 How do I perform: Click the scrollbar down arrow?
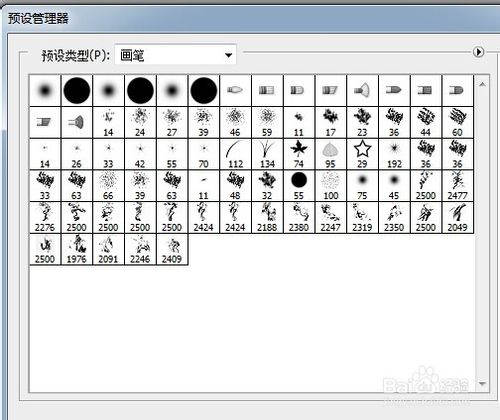coord(482,384)
